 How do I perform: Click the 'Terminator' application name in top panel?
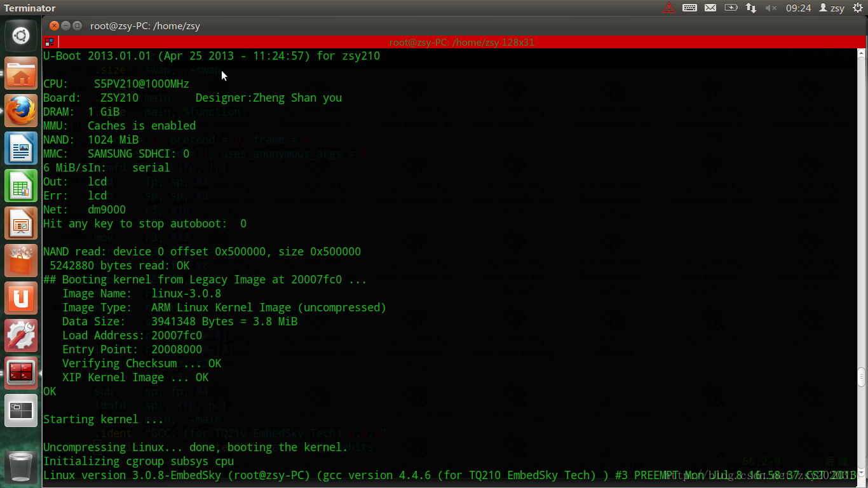30,8
